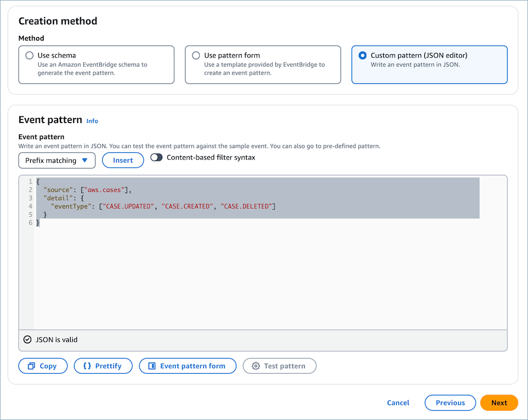Click the "detail" key in editor
The width and height of the screenshot is (528, 420).
coord(58,198)
